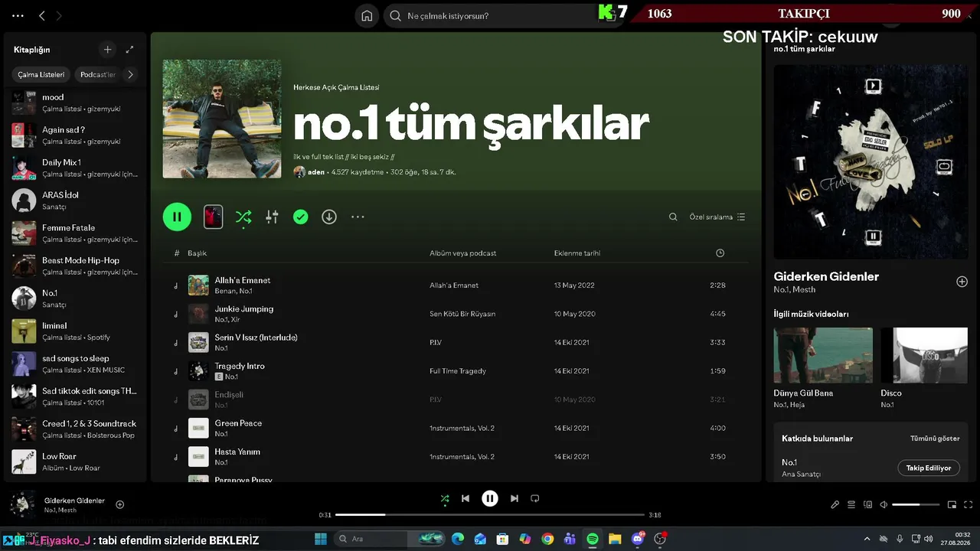Sort by Eklenme tarihi column
Viewport: 980px width, 551px height.
click(x=577, y=253)
